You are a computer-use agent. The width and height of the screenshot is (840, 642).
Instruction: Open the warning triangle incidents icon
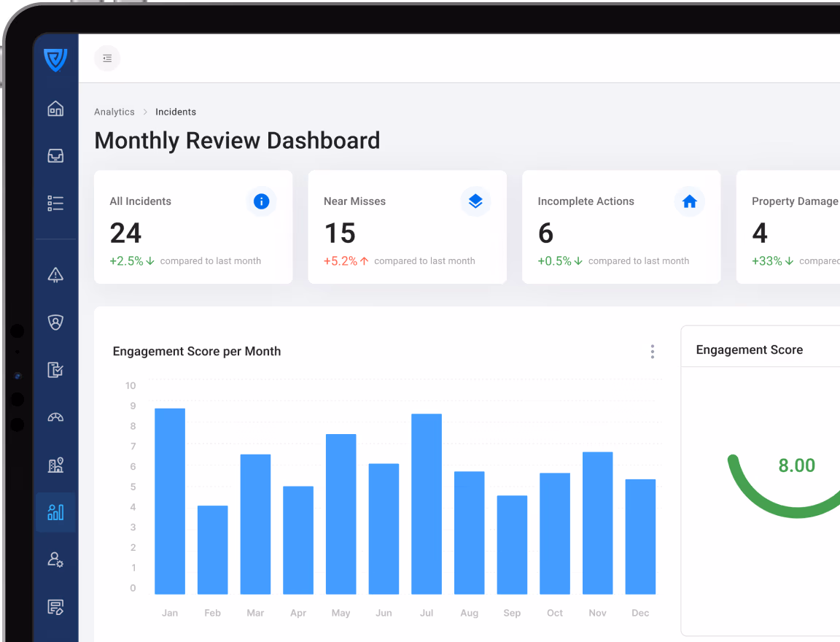click(x=55, y=275)
